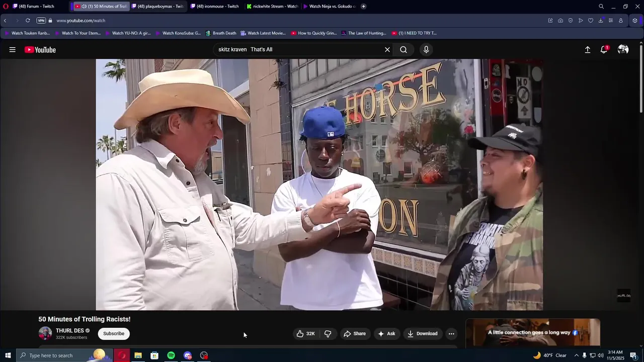Switch to the ironmouse Twitch tab
The height and width of the screenshot is (362, 644).
[215, 7]
